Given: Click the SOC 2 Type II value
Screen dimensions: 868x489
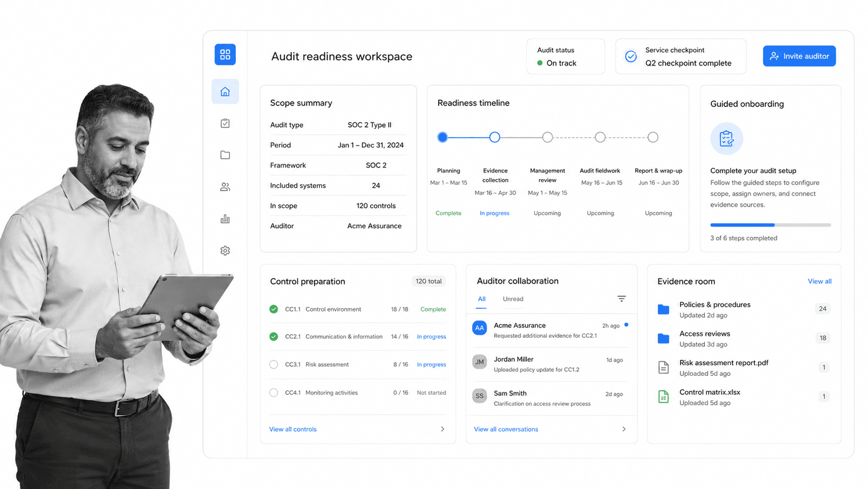Looking at the screenshot, I should click(370, 125).
